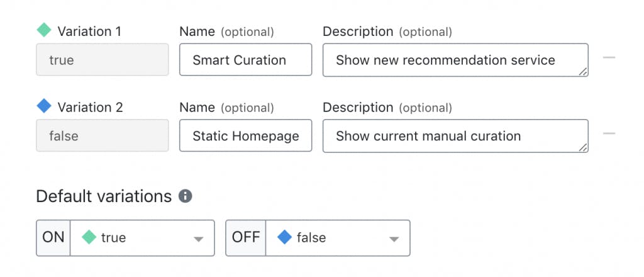This screenshot has height=277, width=644.
Task: Click the ON dropdown arrow
Action: (x=199, y=239)
